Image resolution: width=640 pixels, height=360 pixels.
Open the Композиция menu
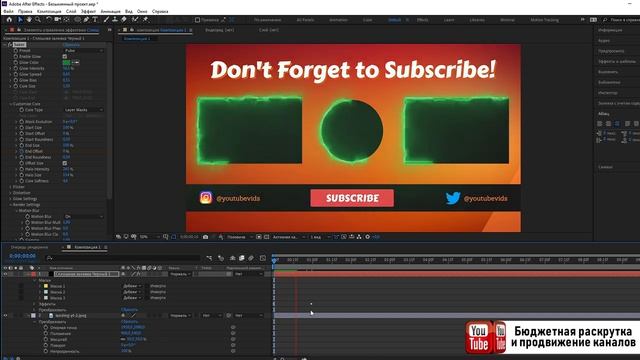point(49,11)
